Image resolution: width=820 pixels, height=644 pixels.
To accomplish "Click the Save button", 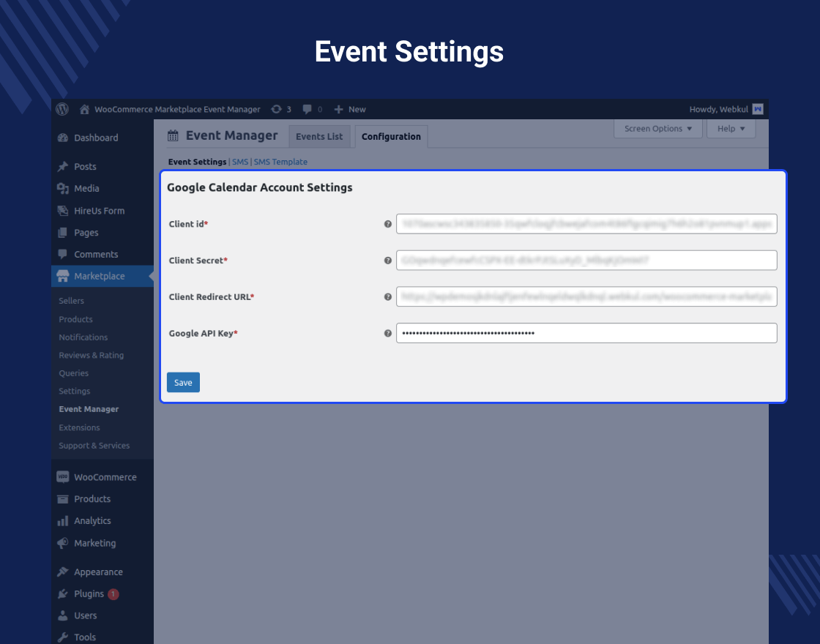I will 183,382.
